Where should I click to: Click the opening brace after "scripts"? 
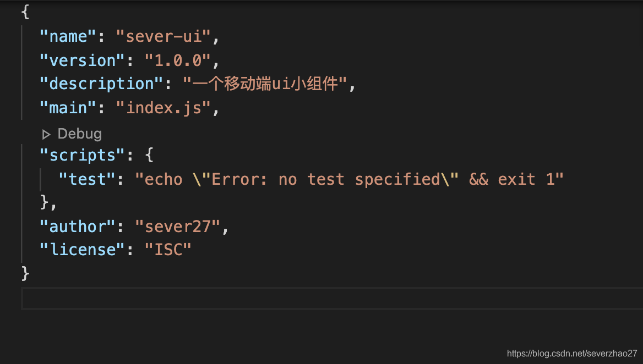click(x=149, y=155)
